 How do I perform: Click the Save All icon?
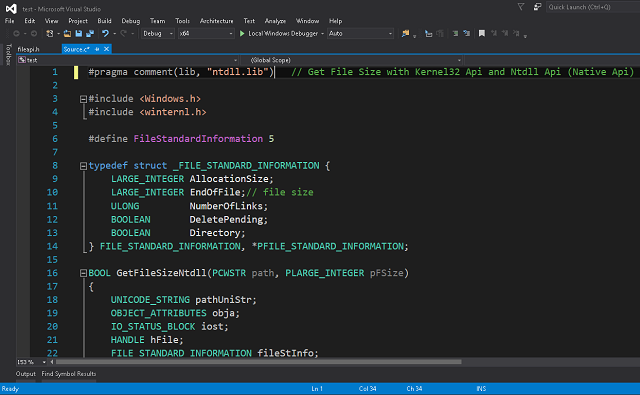pyautogui.click(x=90, y=33)
